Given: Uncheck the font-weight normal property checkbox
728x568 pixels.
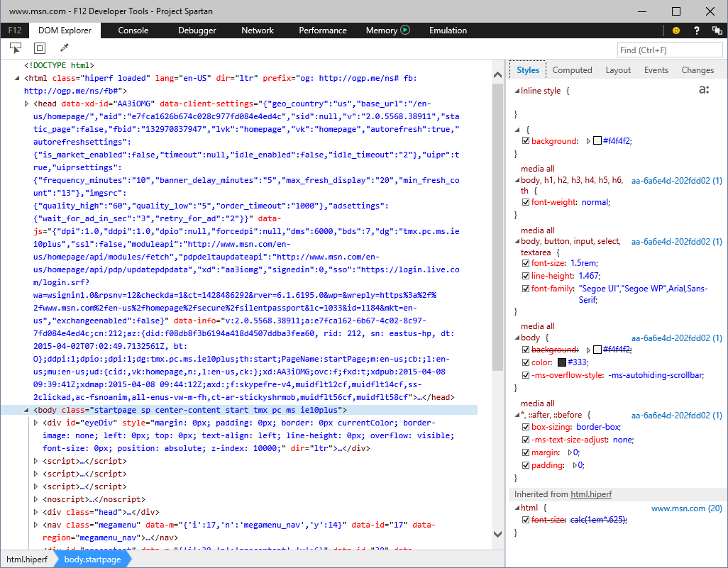Looking at the screenshot, I should click(x=526, y=202).
